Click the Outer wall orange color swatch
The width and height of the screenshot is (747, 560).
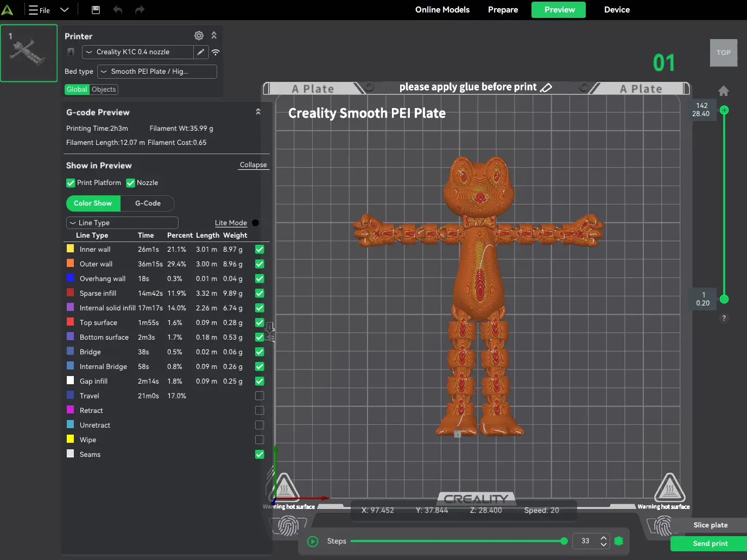click(x=70, y=263)
